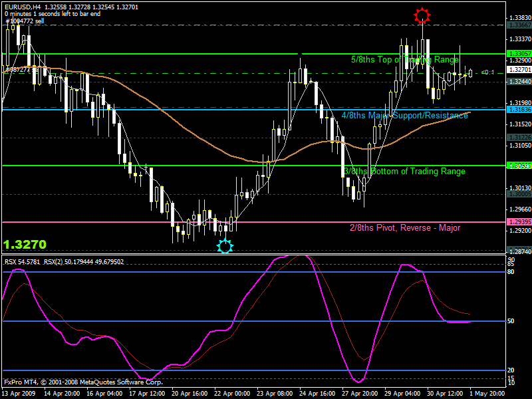Select the '5/8ths Top of Trading Range' label

405,60
